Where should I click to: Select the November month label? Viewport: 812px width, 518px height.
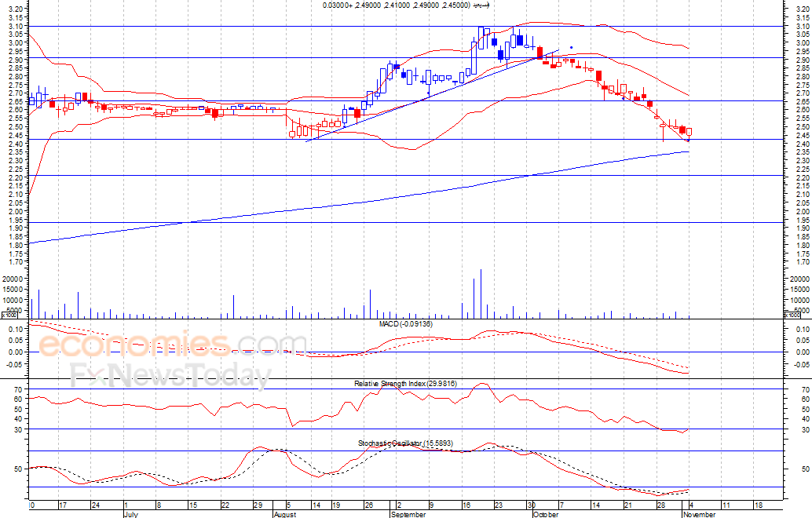click(699, 514)
